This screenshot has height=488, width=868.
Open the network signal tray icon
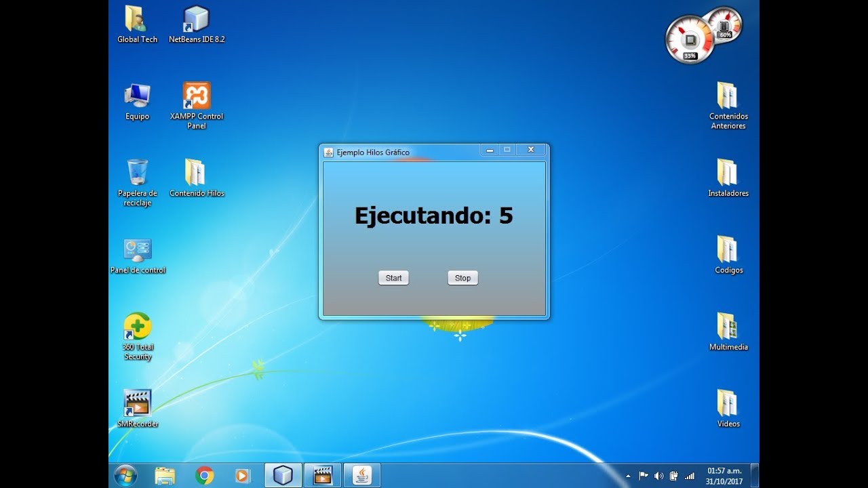690,476
